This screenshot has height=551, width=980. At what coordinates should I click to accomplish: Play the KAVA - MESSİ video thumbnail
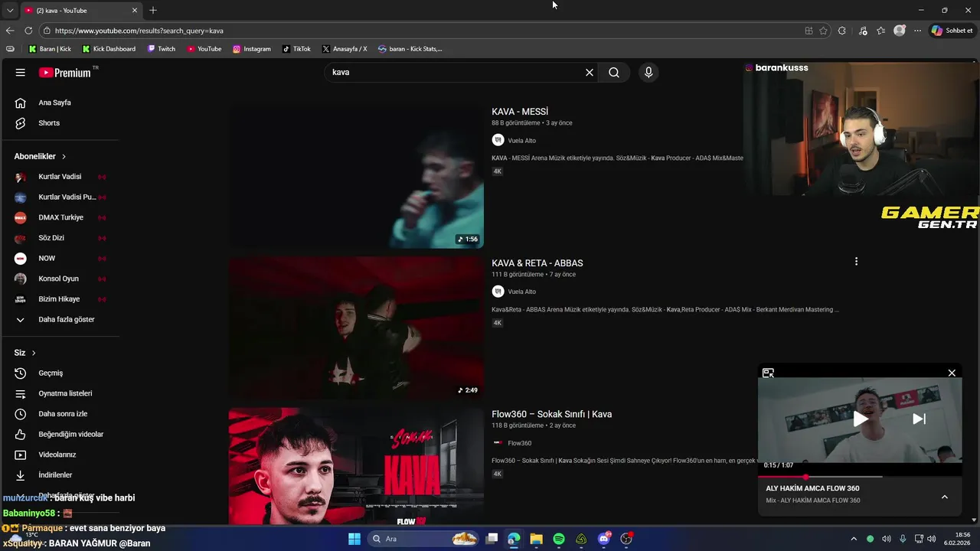coord(356,177)
